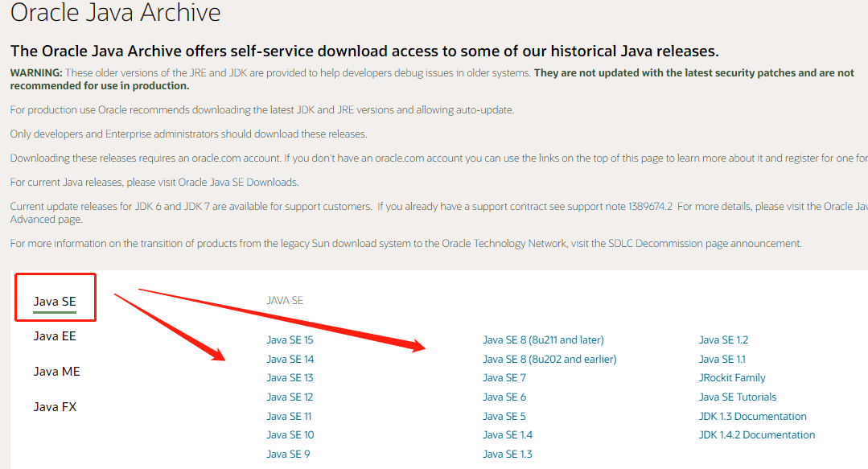Open Java SE 8 (8u211 and later)

(x=543, y=340)
